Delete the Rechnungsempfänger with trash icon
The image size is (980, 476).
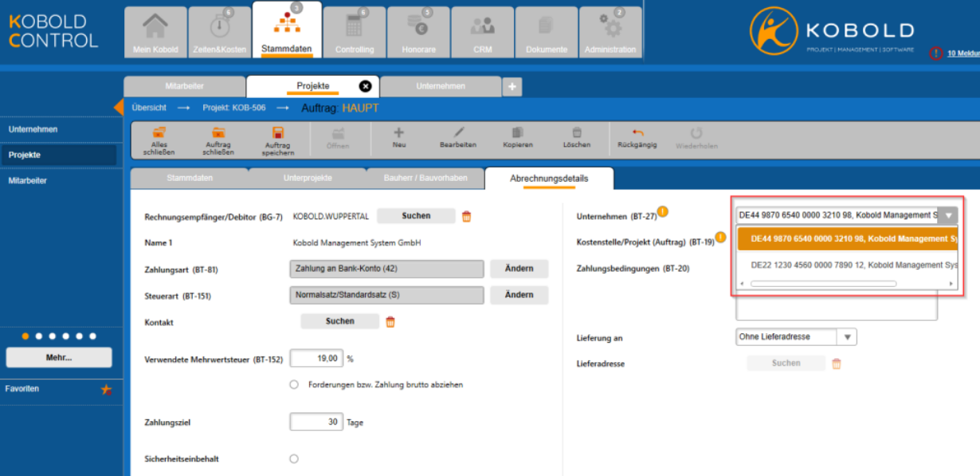click(467, 216)
